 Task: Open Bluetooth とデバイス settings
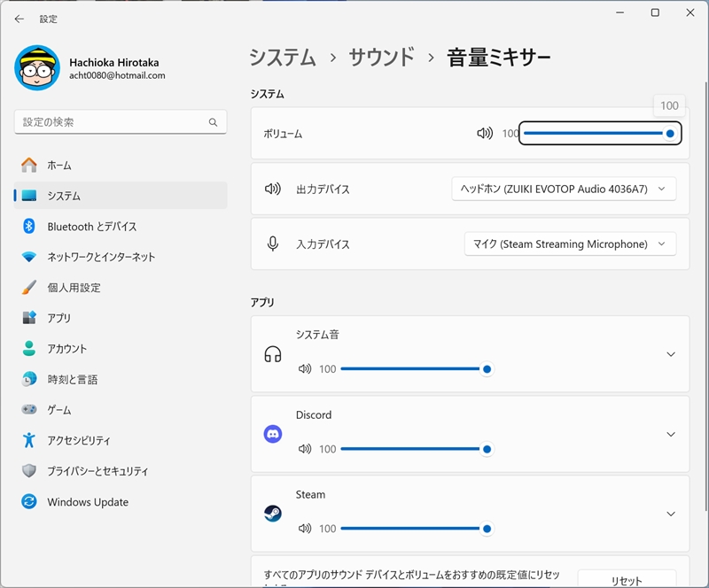(x=91, y=227)
